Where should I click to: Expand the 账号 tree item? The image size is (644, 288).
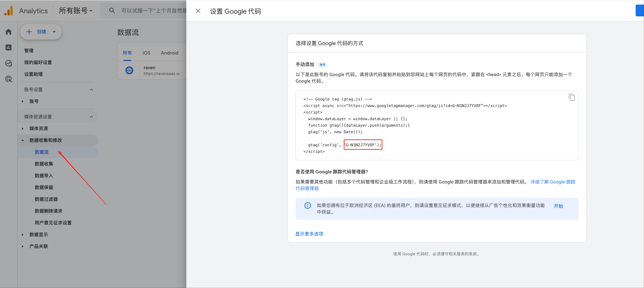point(22,101)
